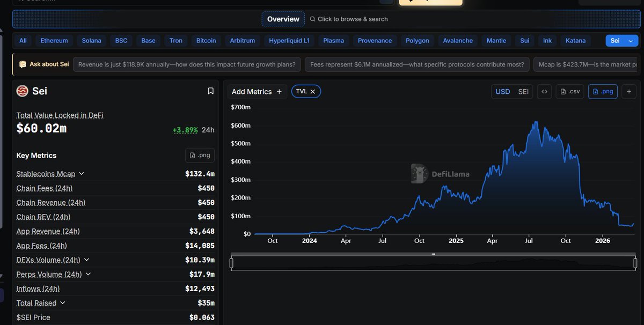Click the $SEI Price value $0.063
The height and width of the screenshot is (325, 644).
tap(203, 317)
